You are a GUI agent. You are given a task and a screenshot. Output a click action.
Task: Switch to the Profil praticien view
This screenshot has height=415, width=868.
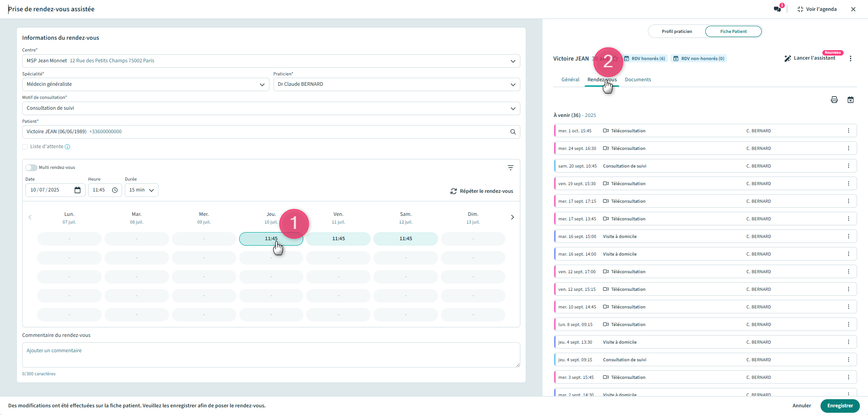click(x=677, y=32)
